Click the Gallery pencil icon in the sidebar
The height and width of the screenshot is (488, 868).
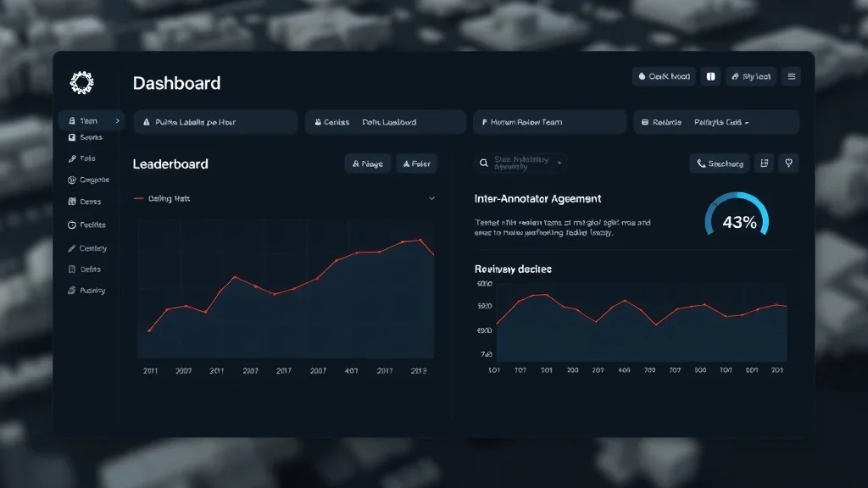pyautogui.click(x=71, y=247)
